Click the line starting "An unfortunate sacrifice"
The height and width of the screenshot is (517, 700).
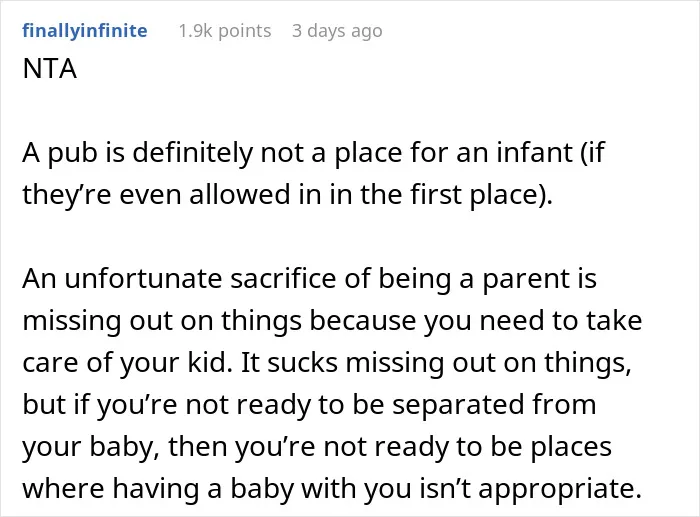309,279
